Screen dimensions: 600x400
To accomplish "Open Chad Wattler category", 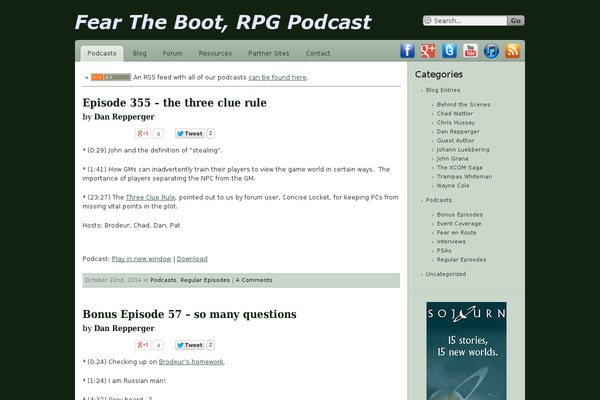I will [455, 114].
